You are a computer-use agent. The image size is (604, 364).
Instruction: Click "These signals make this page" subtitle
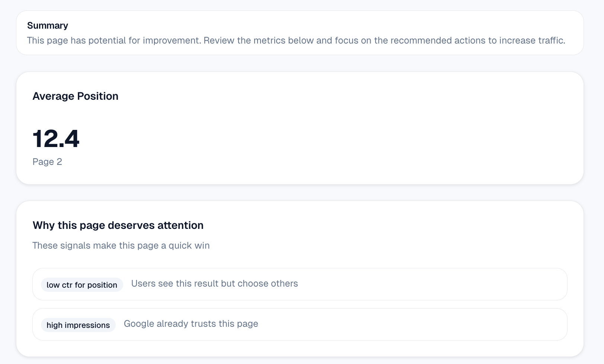(x=96, y=246)
